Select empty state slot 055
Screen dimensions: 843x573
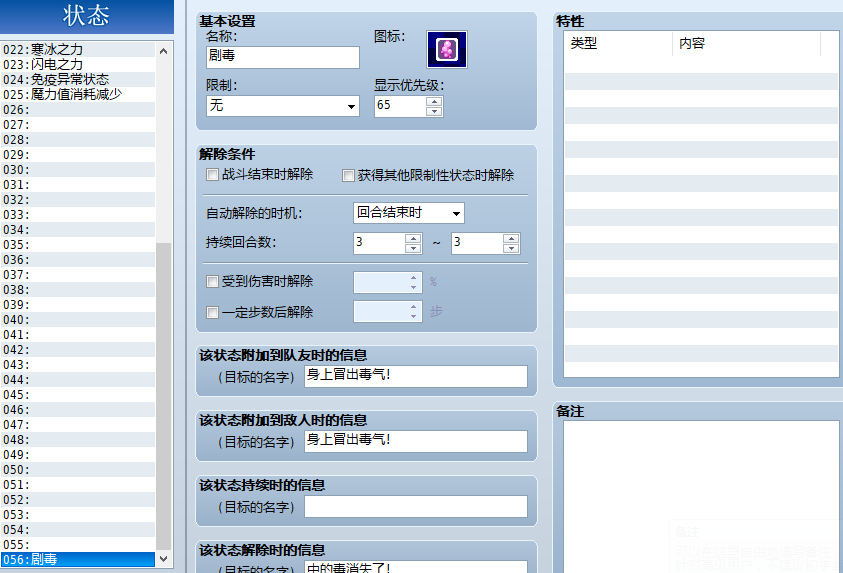point(78,545)
